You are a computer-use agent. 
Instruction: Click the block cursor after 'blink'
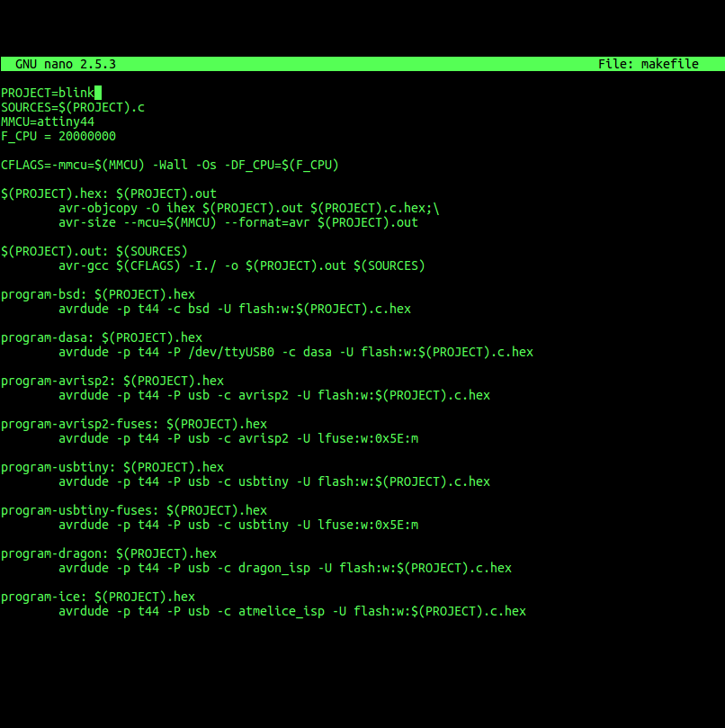point(98,93)
